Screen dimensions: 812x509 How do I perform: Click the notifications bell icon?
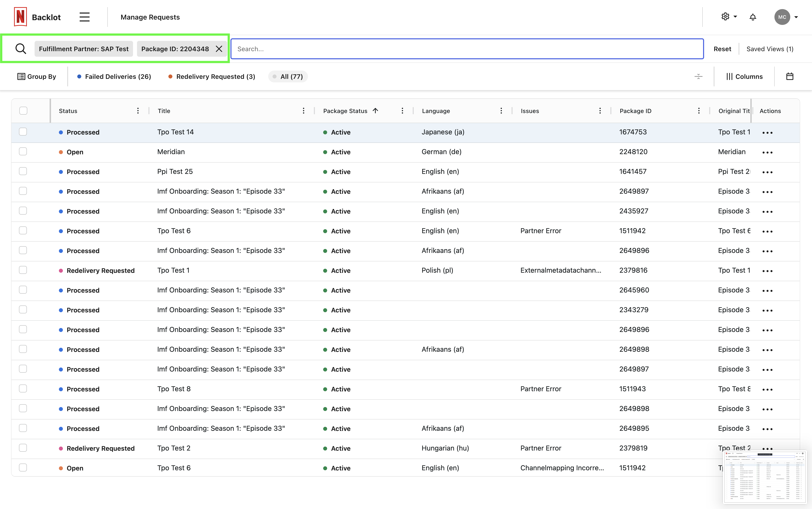pyautogui.click(x=753, y=17)
